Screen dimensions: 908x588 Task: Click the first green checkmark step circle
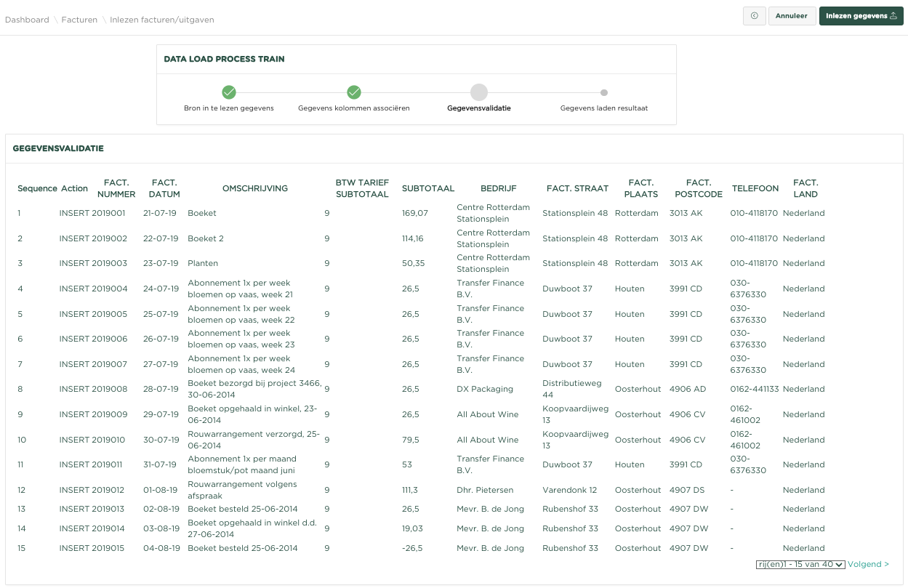pos(229,92)
